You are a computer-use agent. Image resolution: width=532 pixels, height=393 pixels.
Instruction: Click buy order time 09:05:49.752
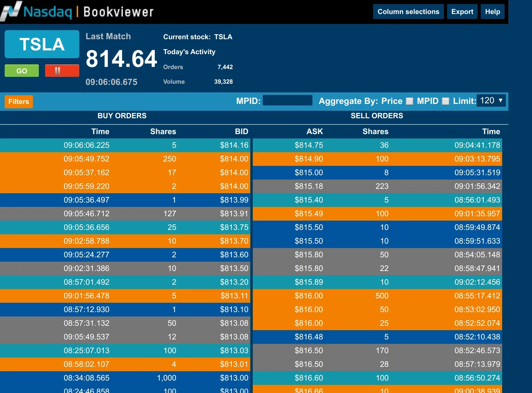pyautogui.click(x=86, y=159)
